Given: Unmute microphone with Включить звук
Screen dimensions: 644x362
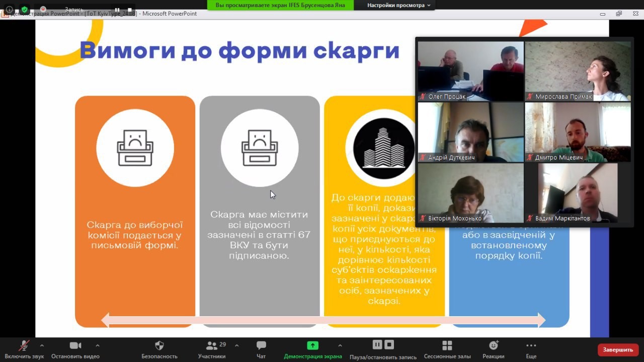Looking at the screenshot, I should [24, 346].
